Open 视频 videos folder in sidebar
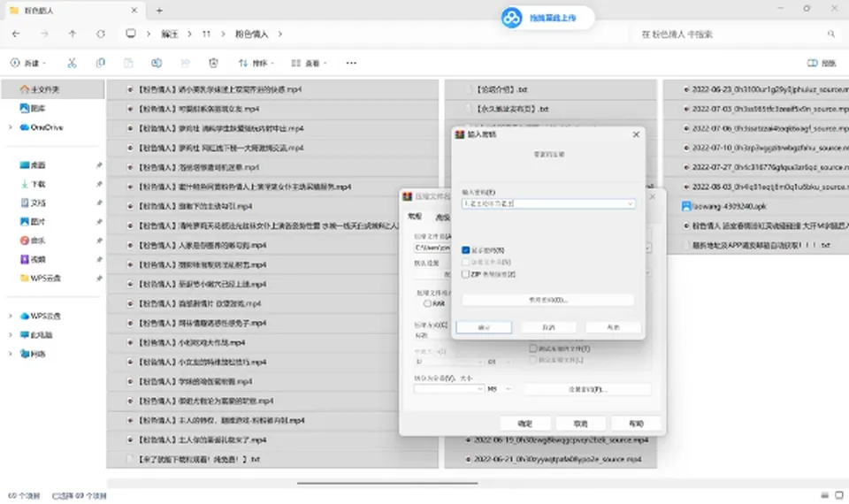Image resolution: width=849 pixels, height=504 pixels. pos(33,259)
